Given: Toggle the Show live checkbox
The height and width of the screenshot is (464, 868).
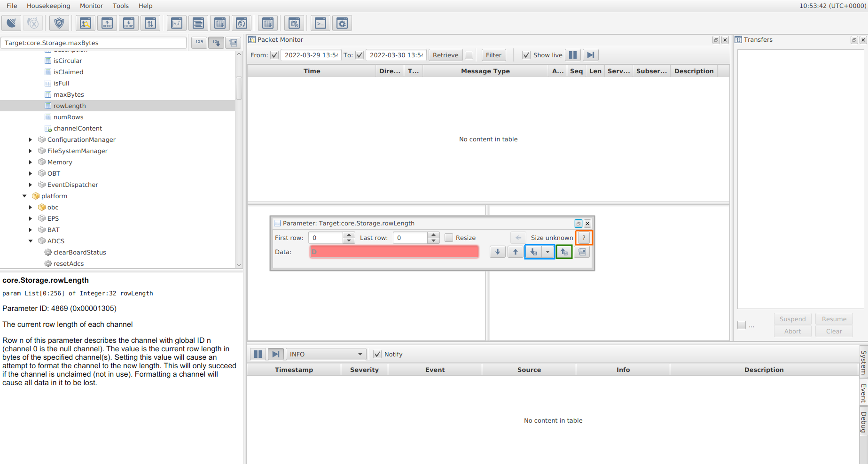Looking at the screenshot, I should [526, 55].
